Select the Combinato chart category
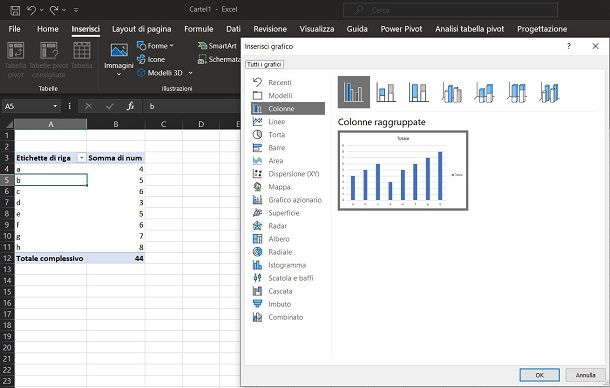 (288, 317)
